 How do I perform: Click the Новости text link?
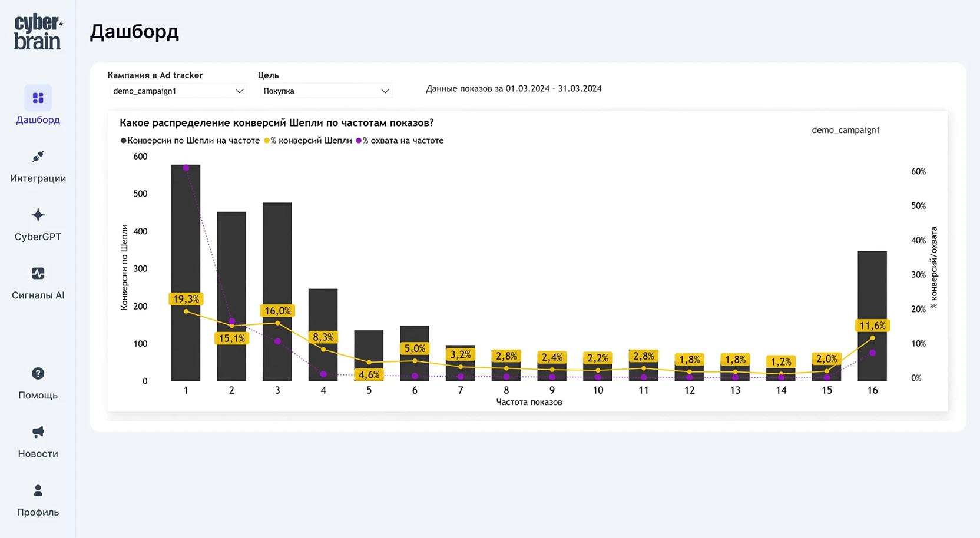38,454
